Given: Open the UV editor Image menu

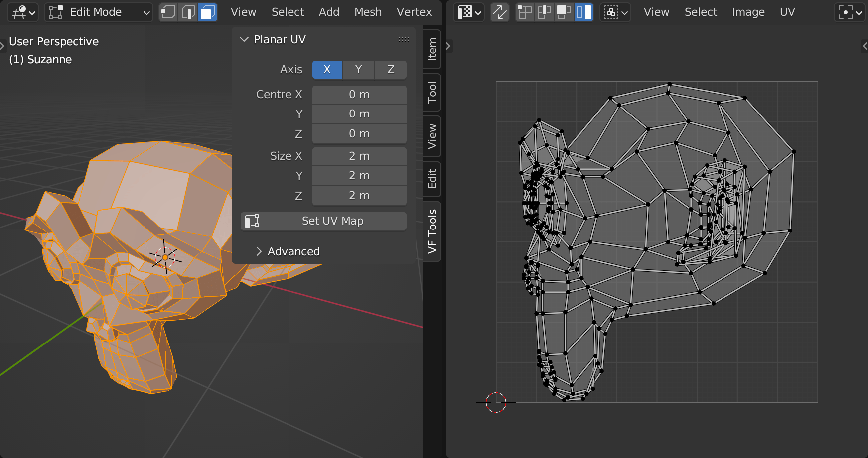Looking at the screenshot, I should [x=748, y=12].
